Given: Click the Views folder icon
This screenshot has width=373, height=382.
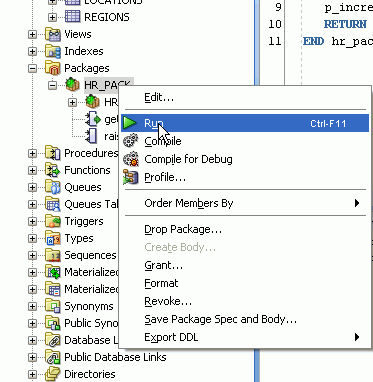Looking at the screenshot, I should (53, 34).
